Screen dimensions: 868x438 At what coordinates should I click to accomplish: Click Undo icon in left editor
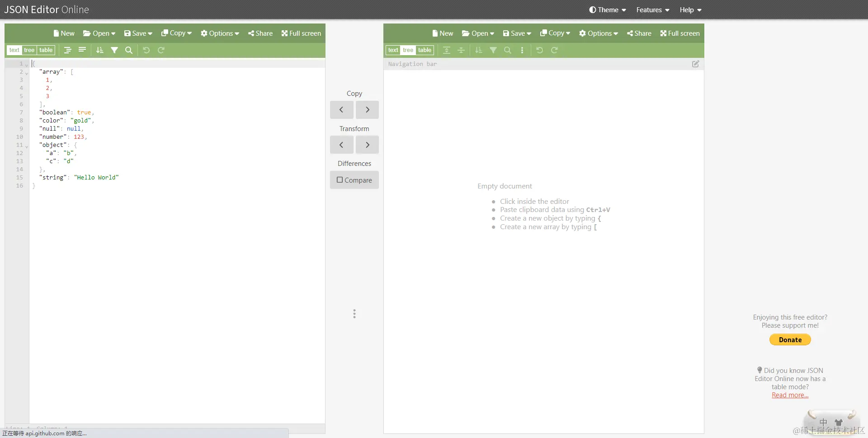146,50
